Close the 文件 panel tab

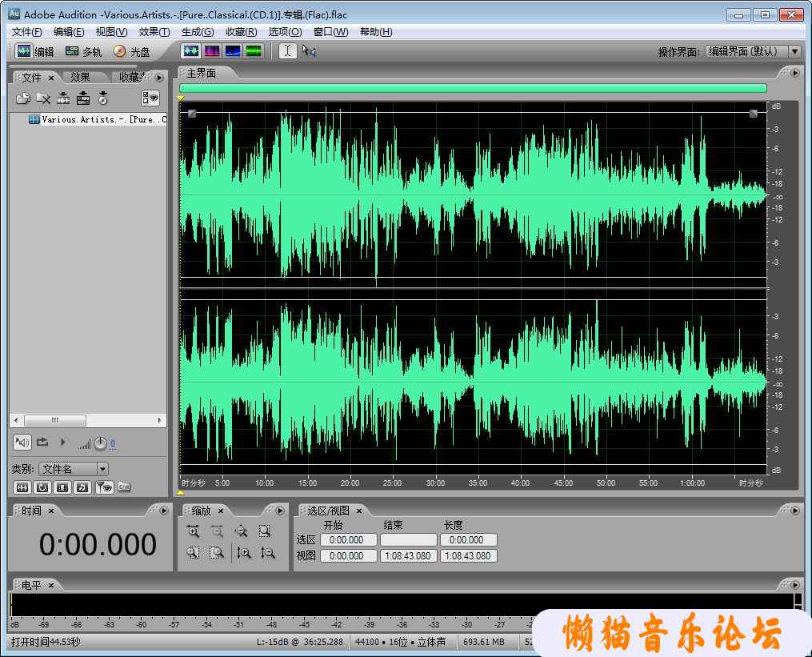[x=51, y=78]
